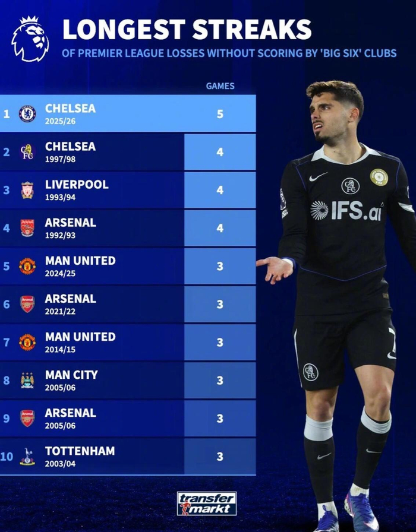
Task: Click the Man United crest in the 2024/25 row
Action: tap(27, 266)
